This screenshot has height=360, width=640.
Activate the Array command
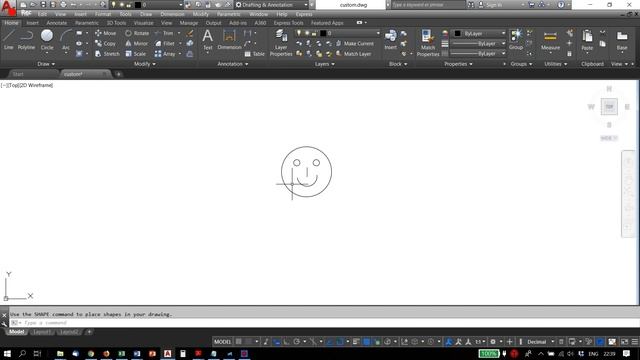[165, 54]
